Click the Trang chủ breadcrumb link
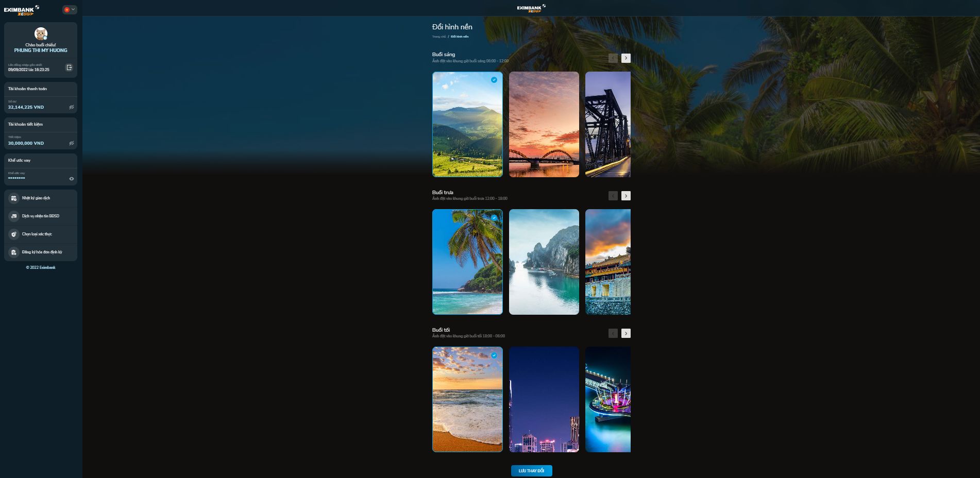The image size is (980, 478). (x=438, y=37)
